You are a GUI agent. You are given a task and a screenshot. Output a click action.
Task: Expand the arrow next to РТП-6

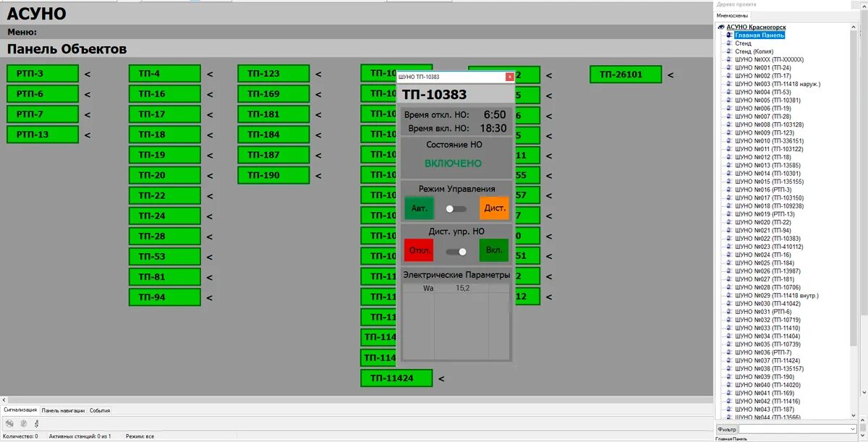click(88, 94)
